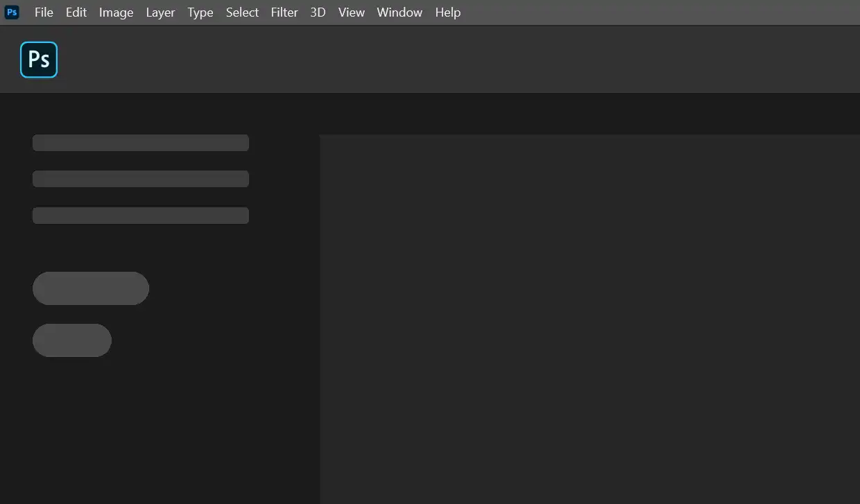Open the Select menu

tap(242, 12)
